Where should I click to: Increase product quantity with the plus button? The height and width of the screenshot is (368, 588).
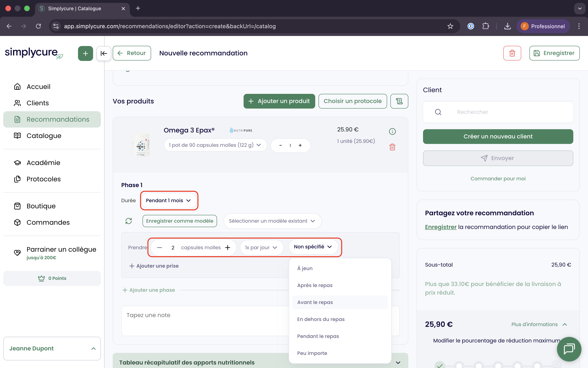click(x=300, y=145)
